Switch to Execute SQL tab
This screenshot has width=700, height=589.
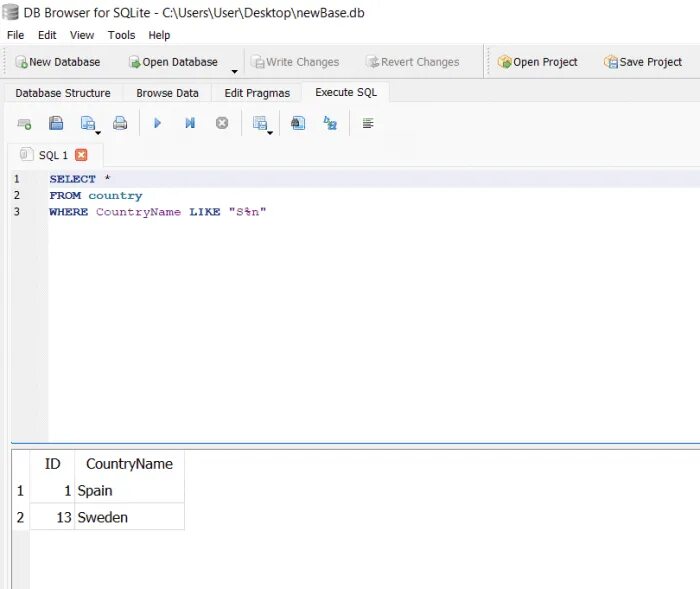pyautogui.click(x=346, y=92)
